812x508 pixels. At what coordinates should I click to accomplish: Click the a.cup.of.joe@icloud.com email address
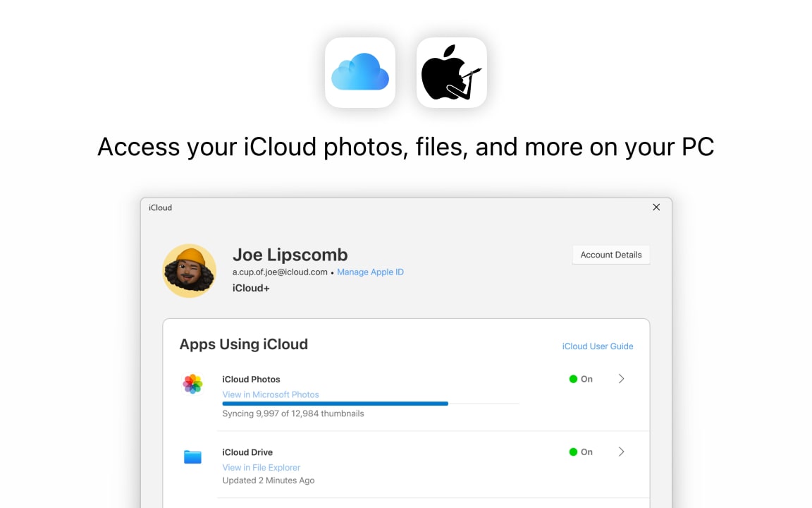(x=280, y=272)
